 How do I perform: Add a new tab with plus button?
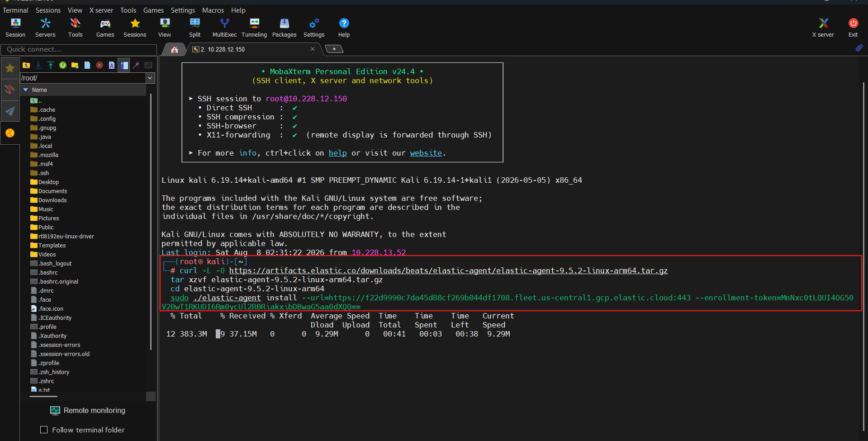point(334,49)
